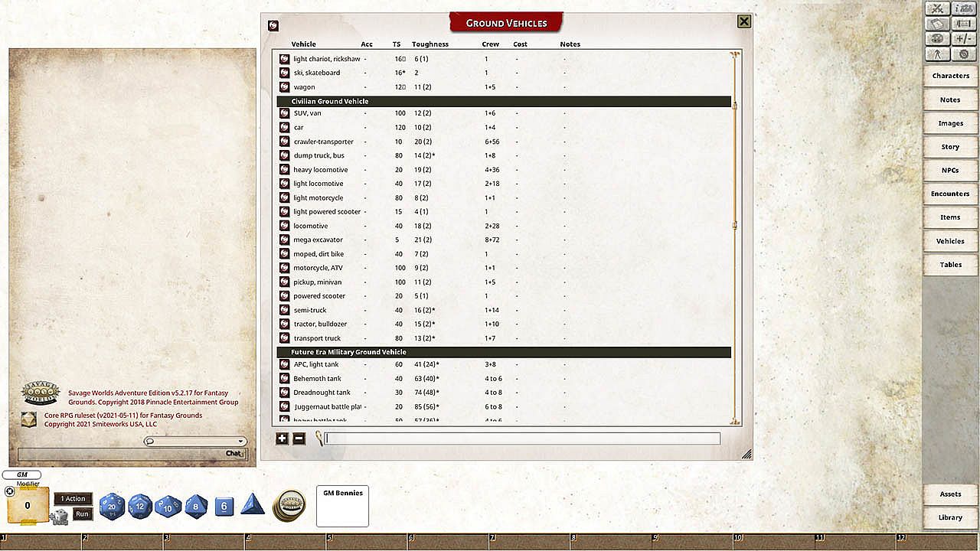Open the Story sidebar tab
980x551 pixels.
click(x=950, y=147)
